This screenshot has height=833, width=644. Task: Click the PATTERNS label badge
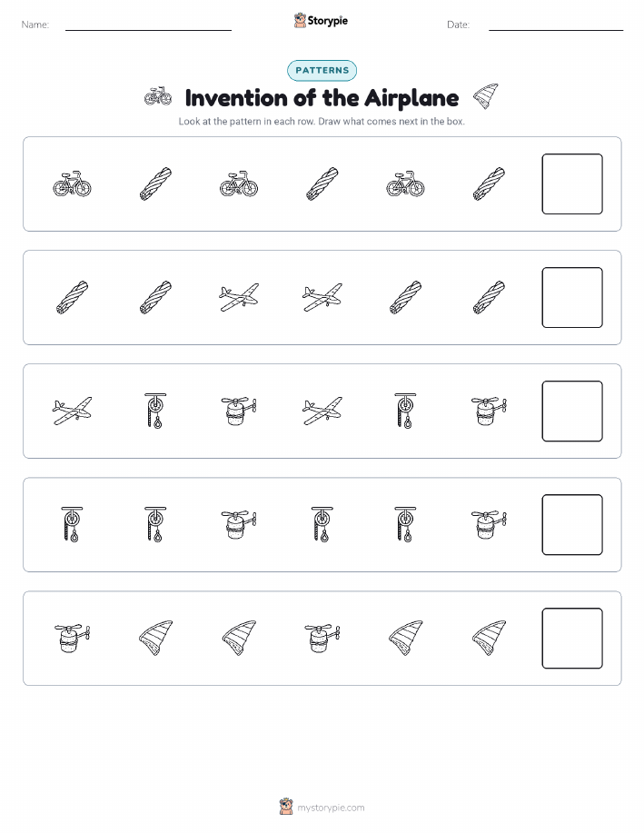(x=322, y=70)
